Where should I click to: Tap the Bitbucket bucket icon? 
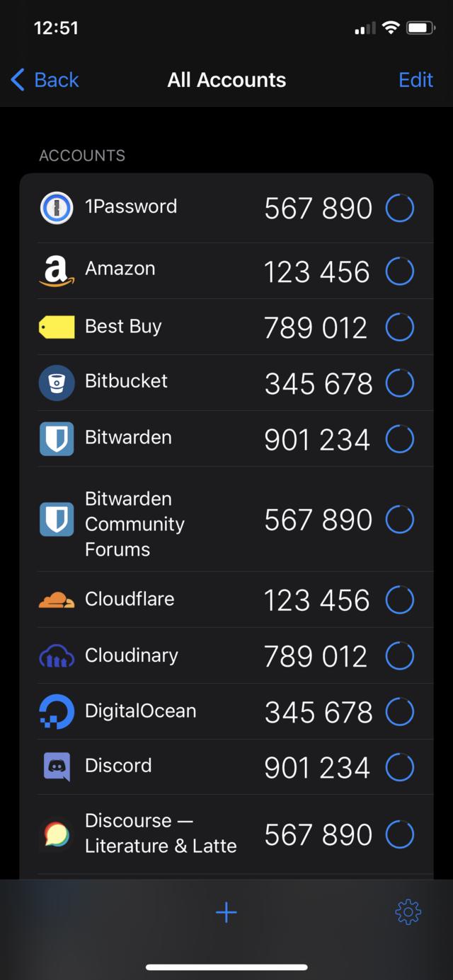(x=57, y=383)
